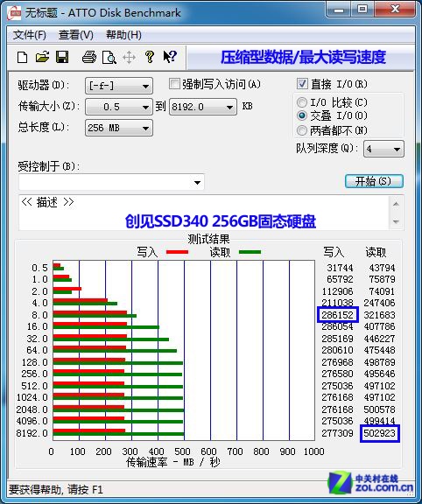The image size is (422, 504).
Task: Click the 要获得帮助 status bar text
Action: point(56,489)
